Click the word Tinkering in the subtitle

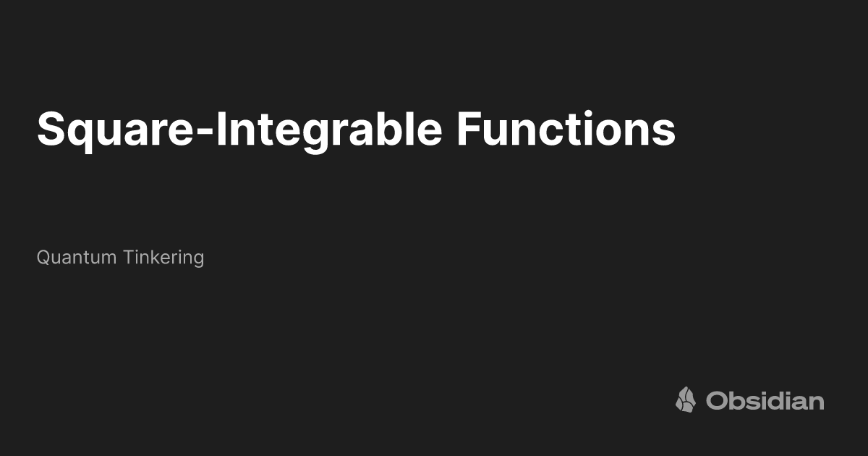pos(163,258)
